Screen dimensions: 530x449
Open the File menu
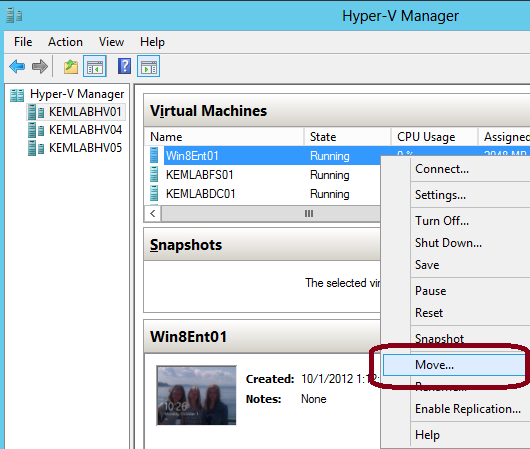point(23,42)
